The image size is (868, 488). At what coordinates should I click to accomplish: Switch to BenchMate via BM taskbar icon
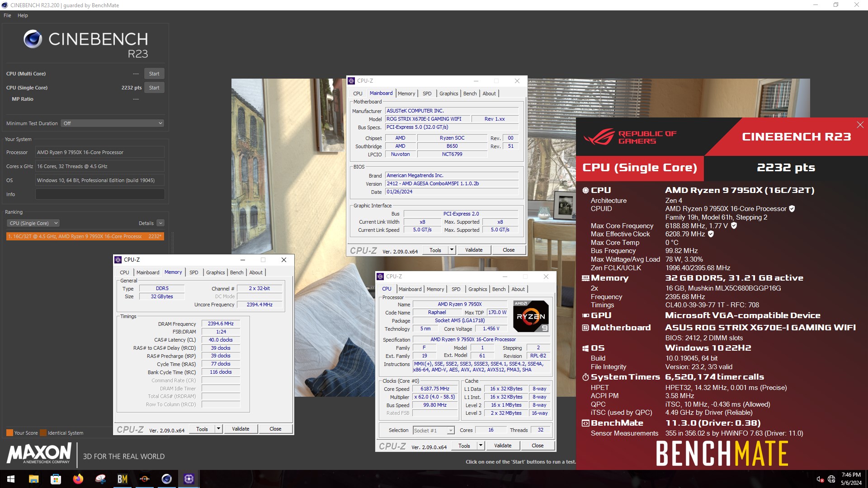point(122,479)
